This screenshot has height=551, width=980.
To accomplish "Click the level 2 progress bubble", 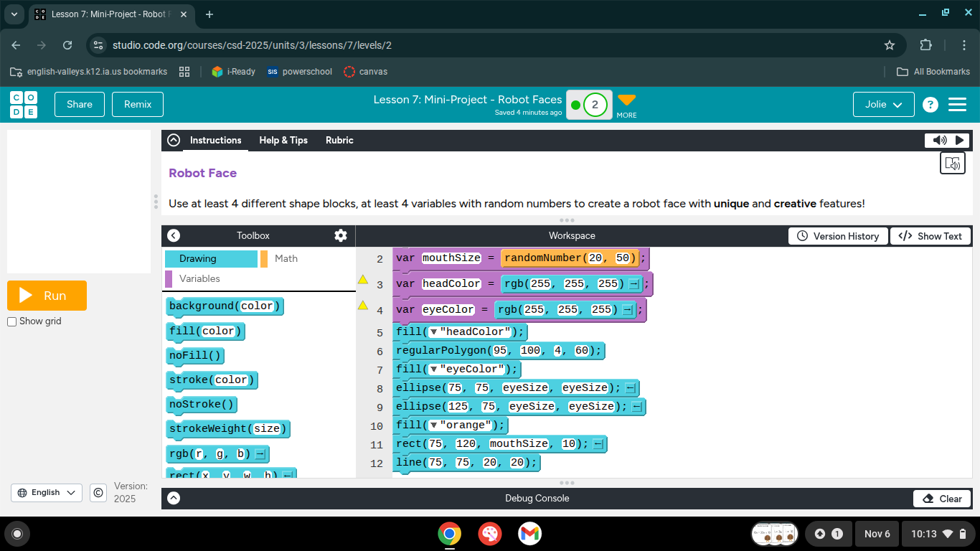I will (x=595, y=105).
